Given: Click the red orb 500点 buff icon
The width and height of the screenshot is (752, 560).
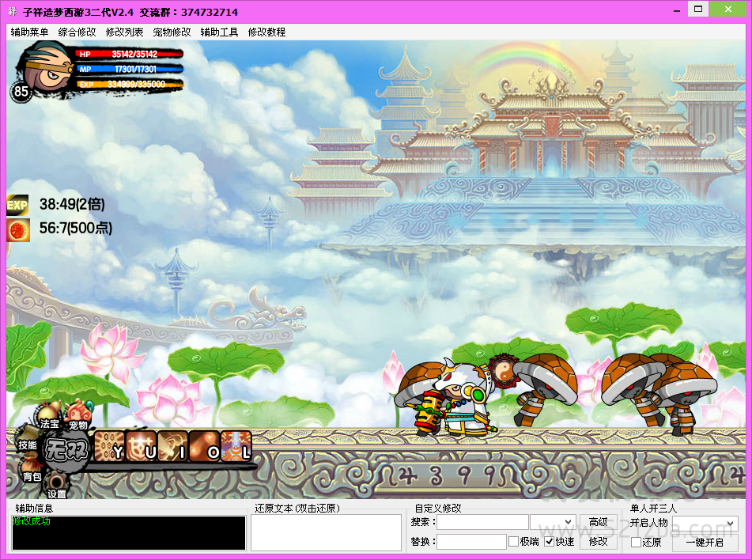Looking at the screenshot, I should tap(18, 230).
